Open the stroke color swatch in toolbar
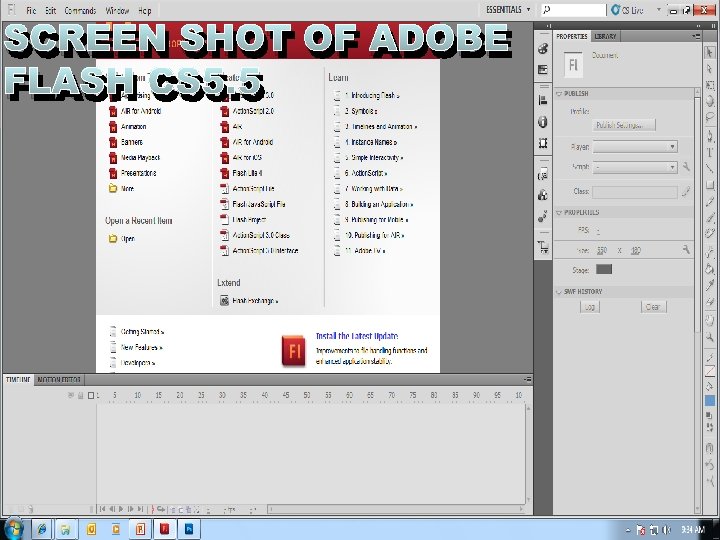The width and height of the screenshot is (720, 540). tap(710, 371)
